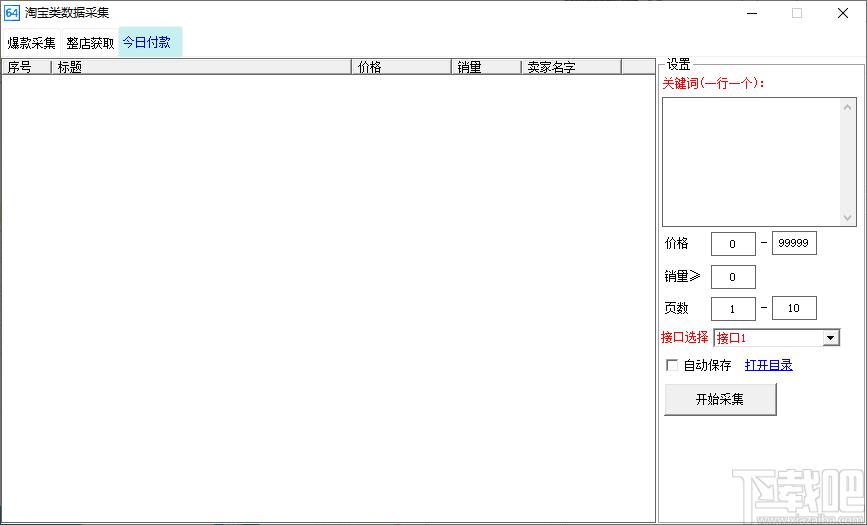
Task: Click the 开始采集 button
Action: pyautogui.click(x=720, y=399)
